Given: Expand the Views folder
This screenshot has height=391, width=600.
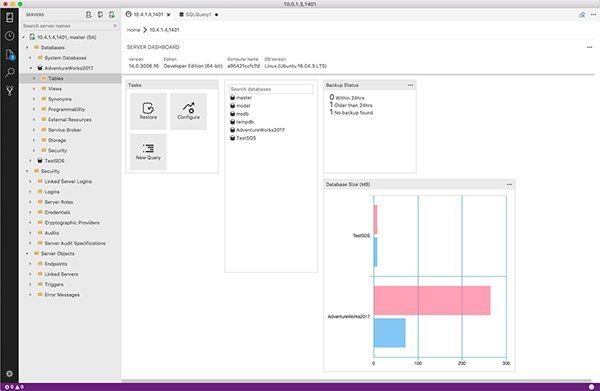Looking at the screenshot, I should click(x=34, y=89).
